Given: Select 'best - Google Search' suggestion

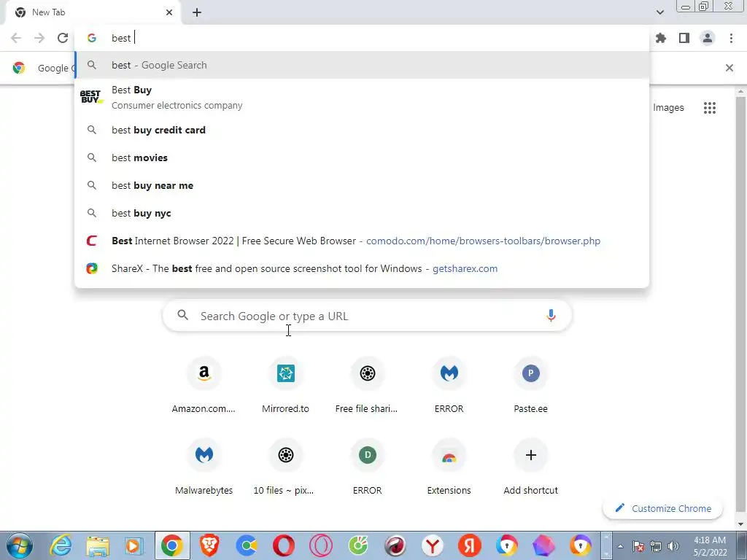Looking at the screenshot, I should coord(362,65).
